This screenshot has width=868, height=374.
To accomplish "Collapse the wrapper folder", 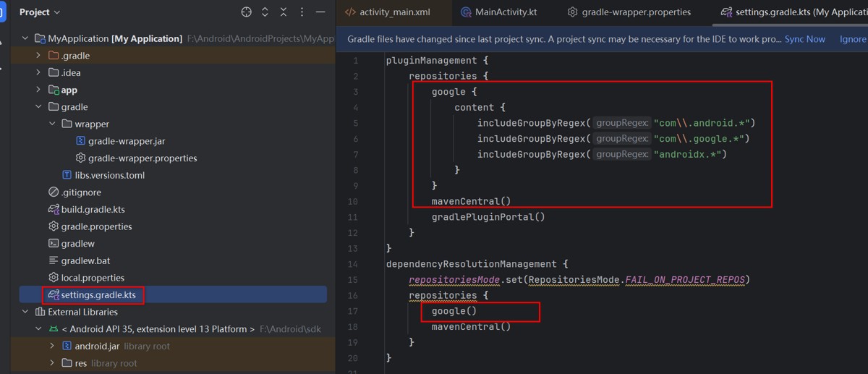I will (52, 124).
